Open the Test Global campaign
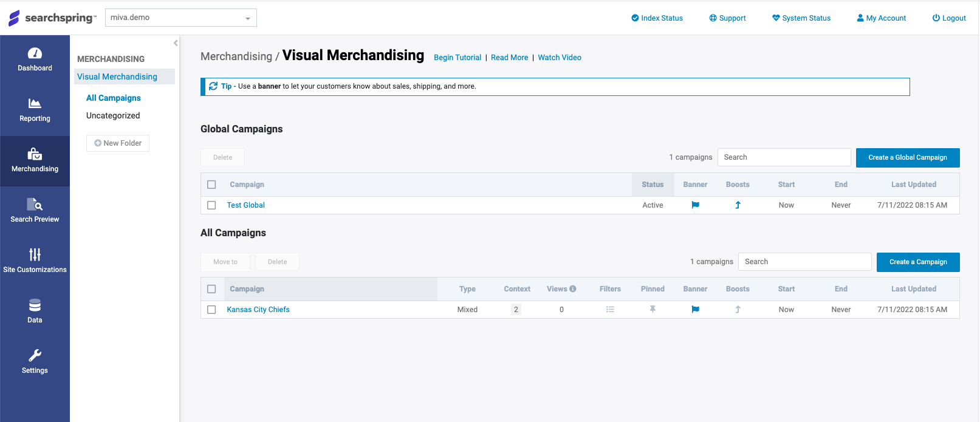 click(246, 205)
